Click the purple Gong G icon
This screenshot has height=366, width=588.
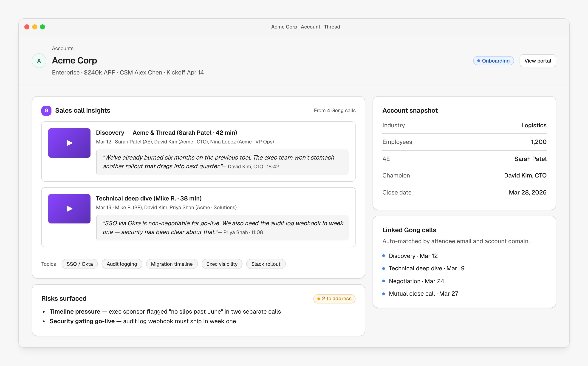(x=46, y=111)
